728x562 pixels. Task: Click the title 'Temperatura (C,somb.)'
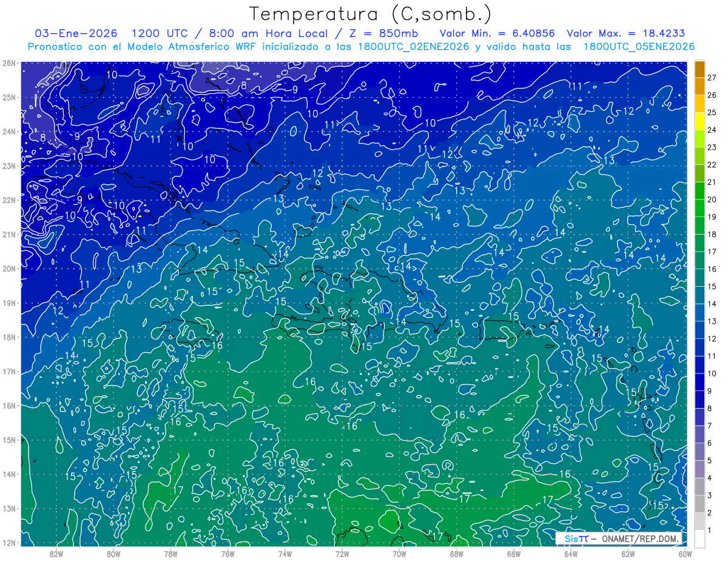(371, 15)
